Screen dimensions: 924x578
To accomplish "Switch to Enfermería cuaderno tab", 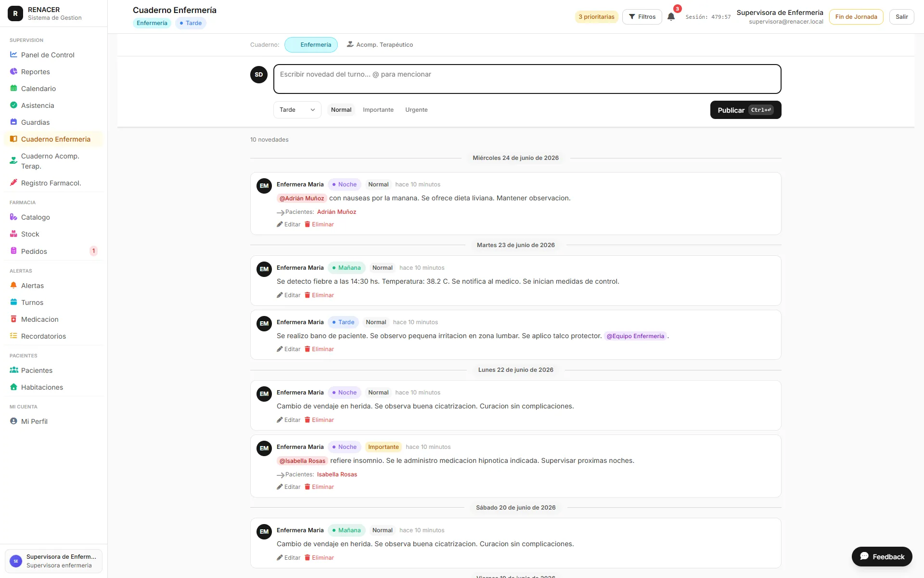I will [x=311, y=45].
